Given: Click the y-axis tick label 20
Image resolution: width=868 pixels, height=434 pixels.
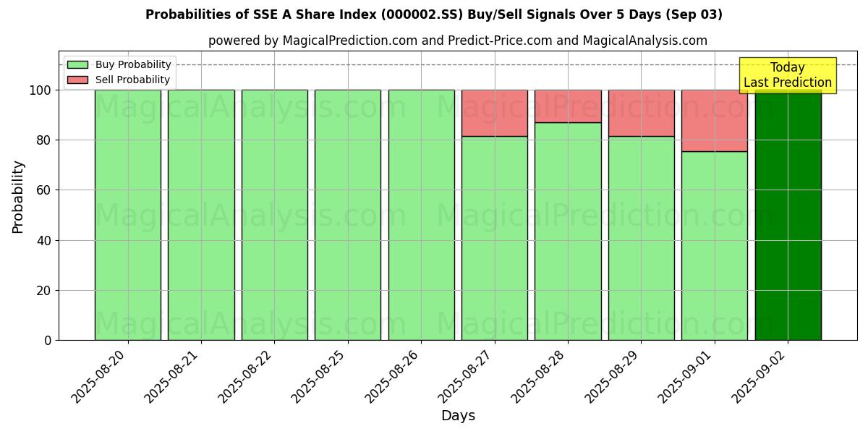Looking at the screenshot, I should (44, 291).
